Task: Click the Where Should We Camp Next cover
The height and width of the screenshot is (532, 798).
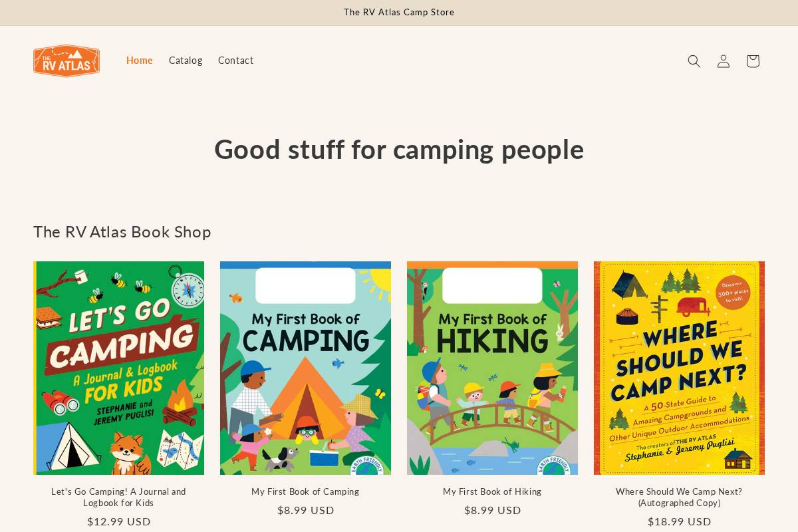Action: [x=679, y=368]
